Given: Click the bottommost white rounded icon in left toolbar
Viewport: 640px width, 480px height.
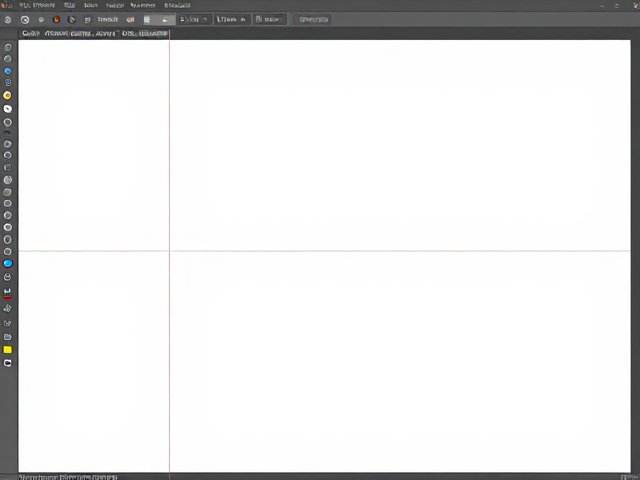Looking at the screenshot, I should coord(7,363).
